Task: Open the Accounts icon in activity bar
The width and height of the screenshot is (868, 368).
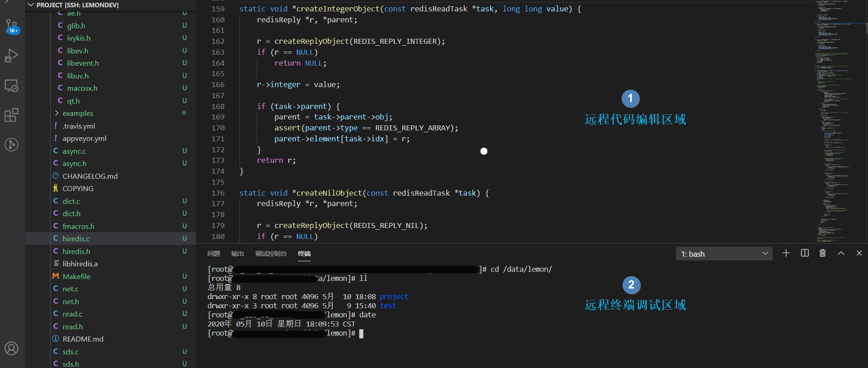Action: point(11,348)
